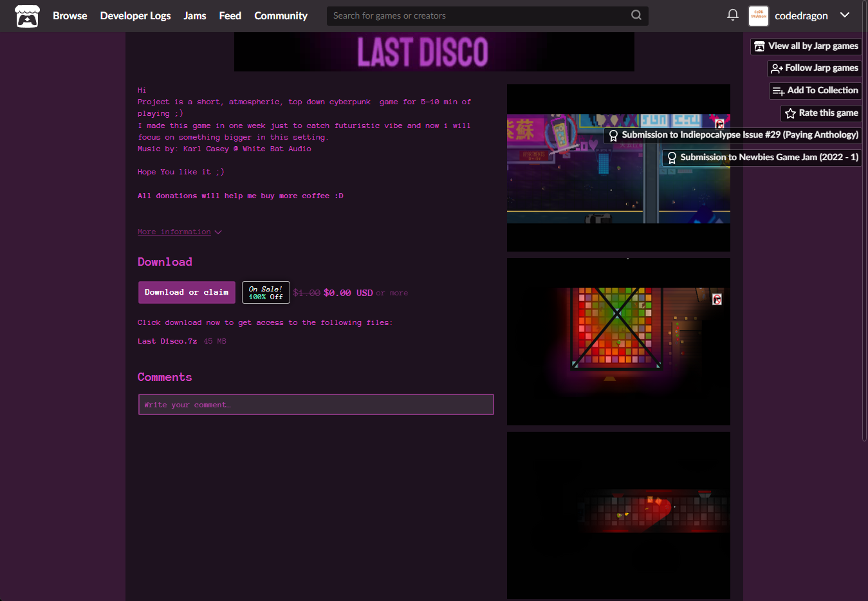
Task: Open the cyberpunk street screenshot thumbnail
Action: (618, 168)
